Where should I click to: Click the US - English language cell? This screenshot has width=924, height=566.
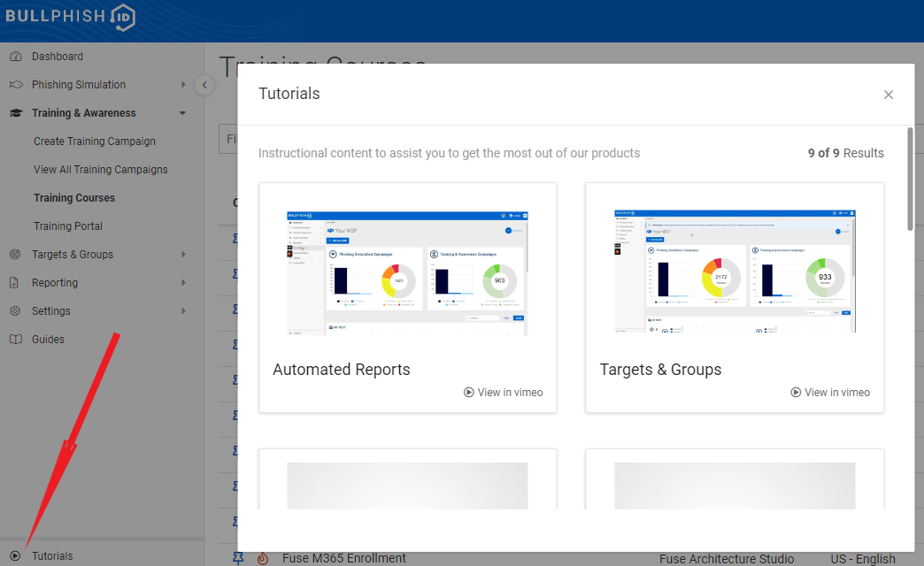(x=863, y=559)
